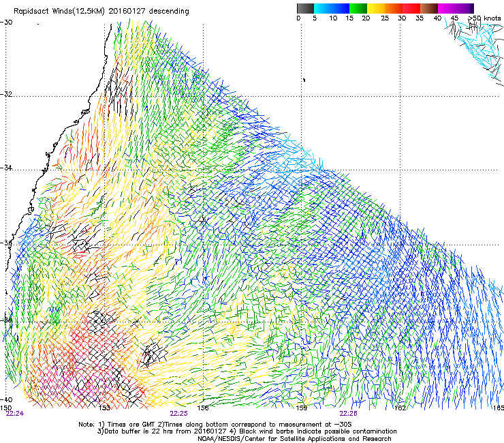The image size is (504, 443).
Task: Click the gray 0-5 knots color segment
Action: click(x=305, y=8)
